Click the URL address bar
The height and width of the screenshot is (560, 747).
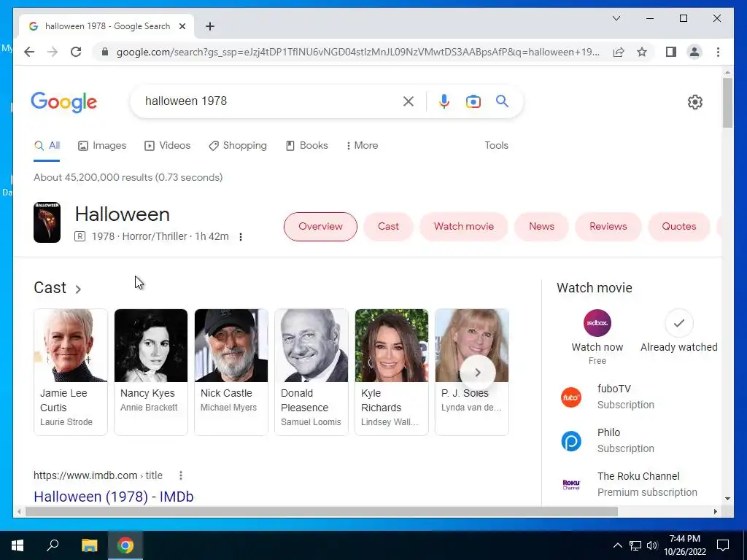coord(357,52)
